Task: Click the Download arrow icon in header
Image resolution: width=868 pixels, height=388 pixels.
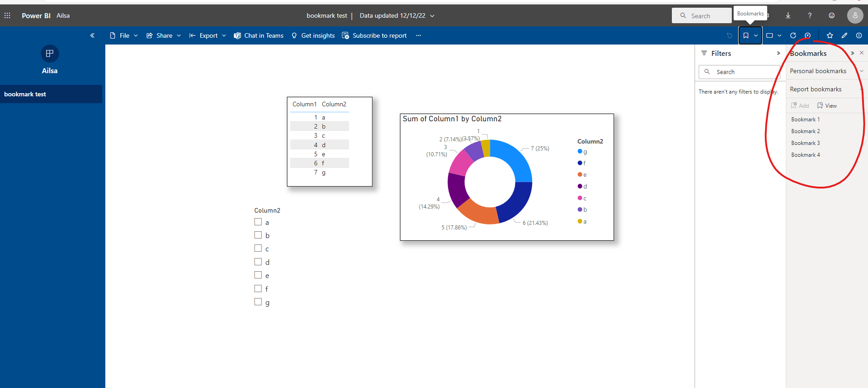Action: 788,15
